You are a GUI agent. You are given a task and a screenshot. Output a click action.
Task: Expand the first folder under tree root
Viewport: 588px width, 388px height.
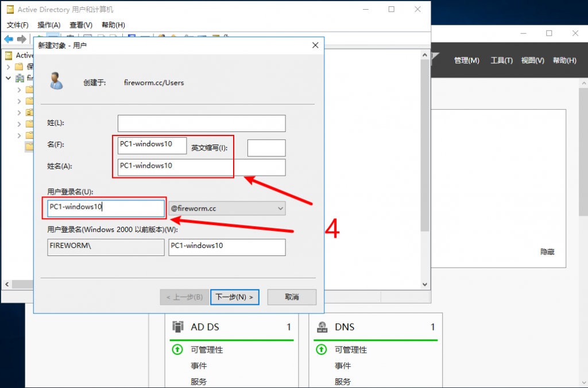pyautogui.click(x=8, y=67)
